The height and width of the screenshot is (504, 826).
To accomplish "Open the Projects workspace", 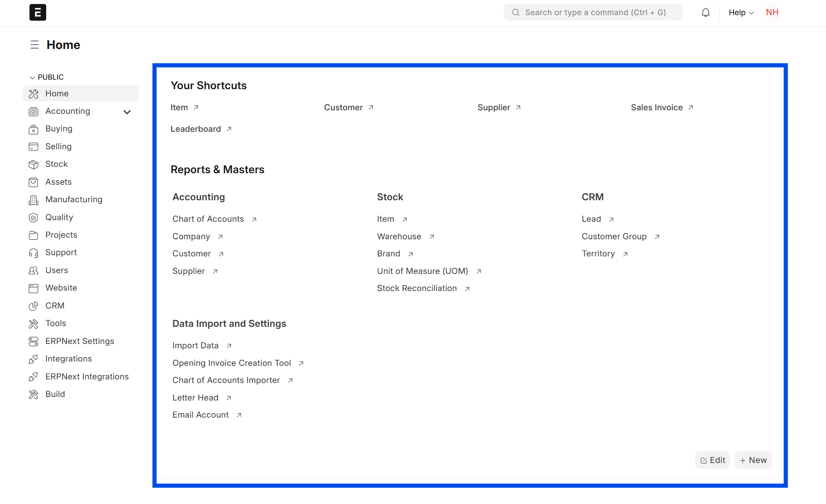I will click(x=61, y=235).
